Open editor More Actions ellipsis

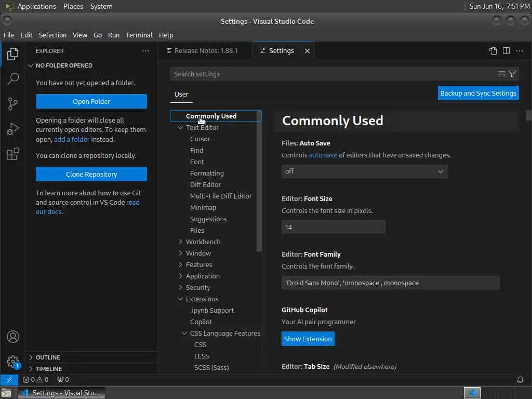pyautogui.click(x=520, y=51)
